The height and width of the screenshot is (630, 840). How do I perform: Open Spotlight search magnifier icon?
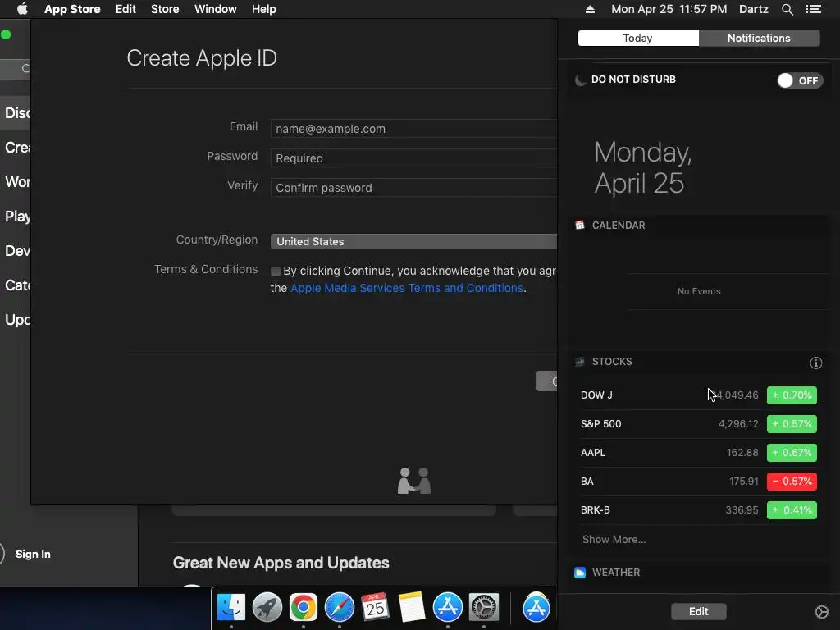pyautogui.click(x=787, y=9)
